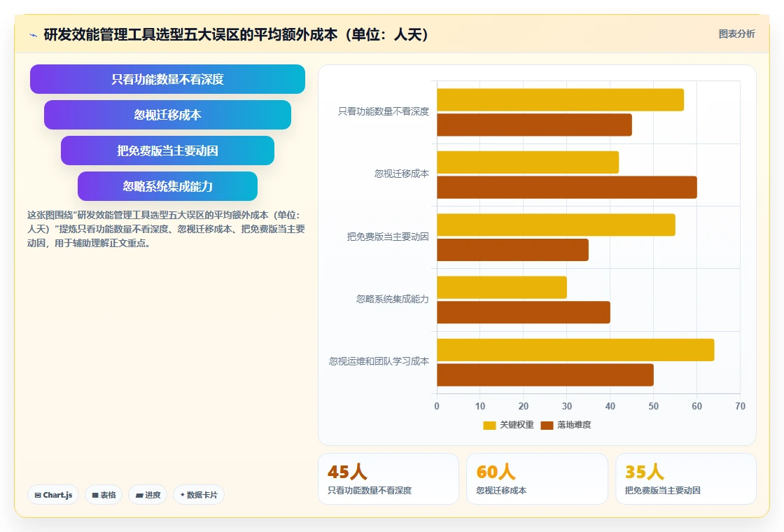This screenshot has width=784, height=532.
Task: Click chart axis label 忽视运维和团队学习成本
Action: [x=379, y=361]
